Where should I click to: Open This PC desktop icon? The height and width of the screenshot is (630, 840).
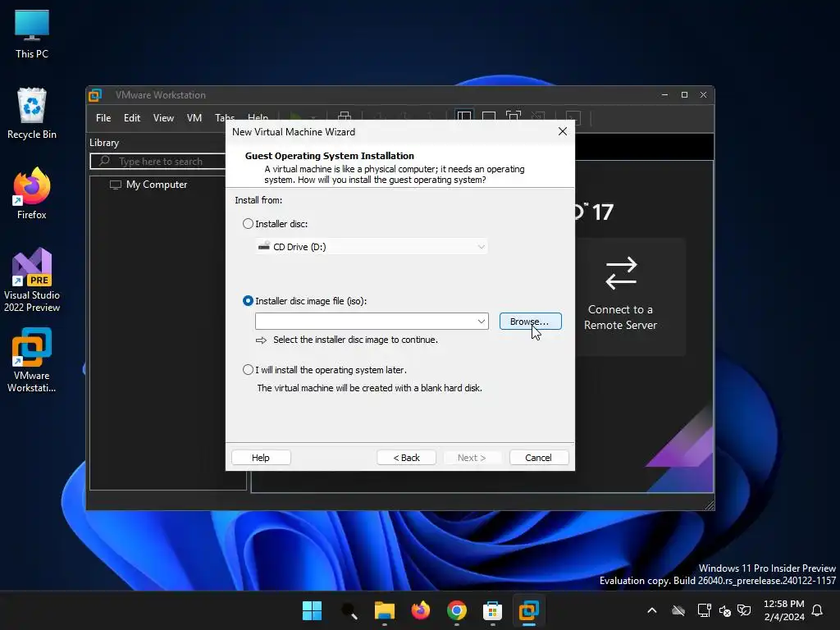click(32, 34)
